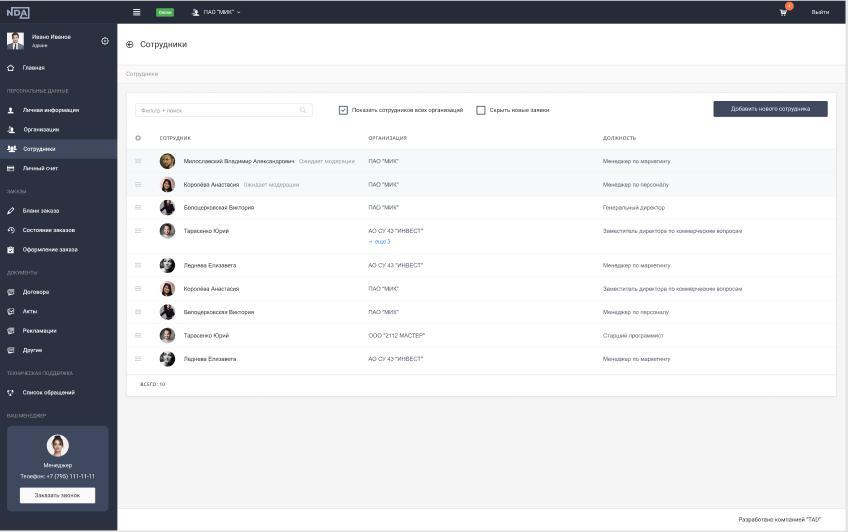The image size is (848, 532).
Task: Check the 'Скрыть новые заявки' checkbox
Action: [x=481, y=110]
